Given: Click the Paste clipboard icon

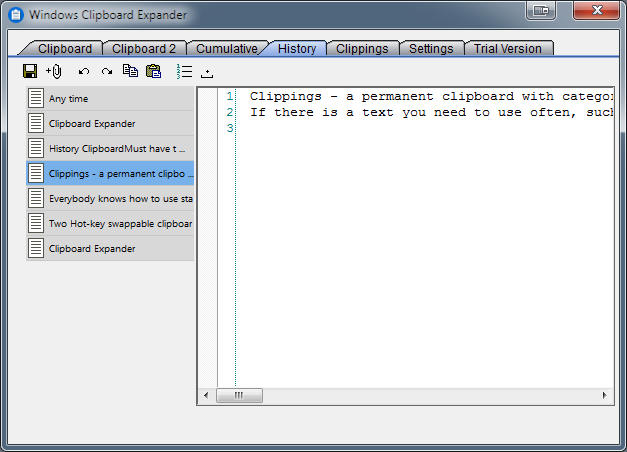Looking at the screenshot, I should (x=154, y=71).
